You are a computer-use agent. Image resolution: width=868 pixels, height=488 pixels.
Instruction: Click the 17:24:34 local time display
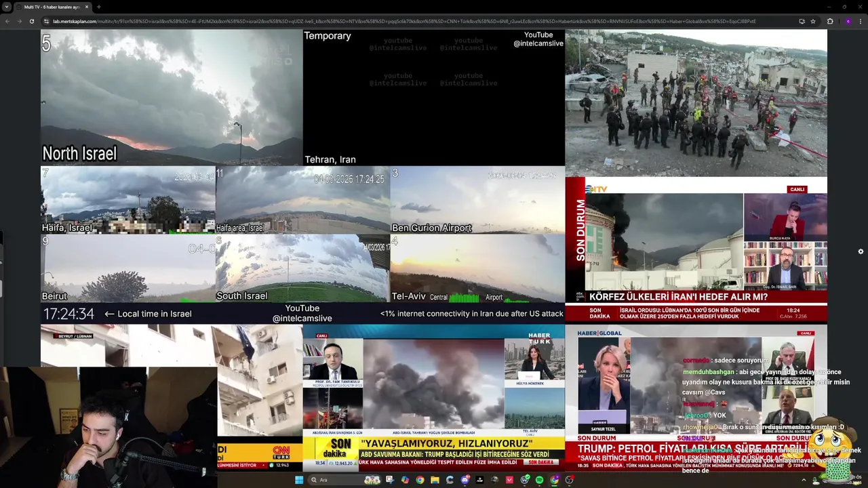68,314
